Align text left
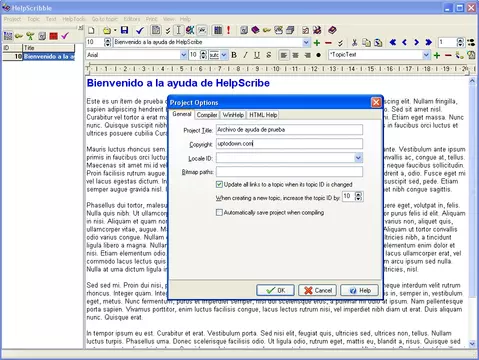Viewport: 479px width, 360px height. coord(284,55)
